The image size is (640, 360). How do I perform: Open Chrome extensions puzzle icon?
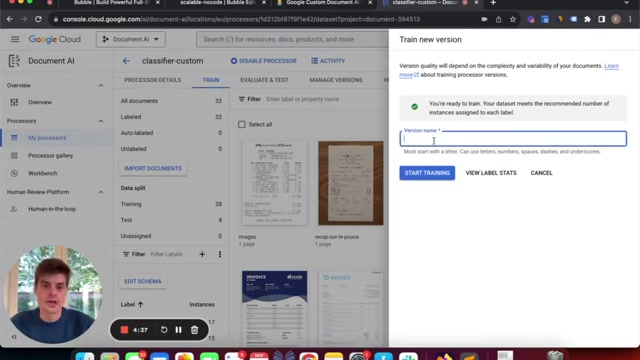point(587,19)
